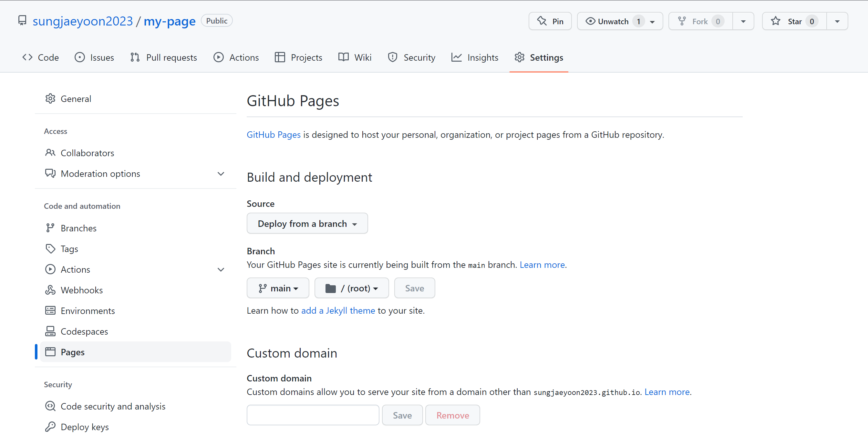Click the Issues tab circle icon
Image resolution: width=868 pixels, height=435 pixels.
point(79,57)
